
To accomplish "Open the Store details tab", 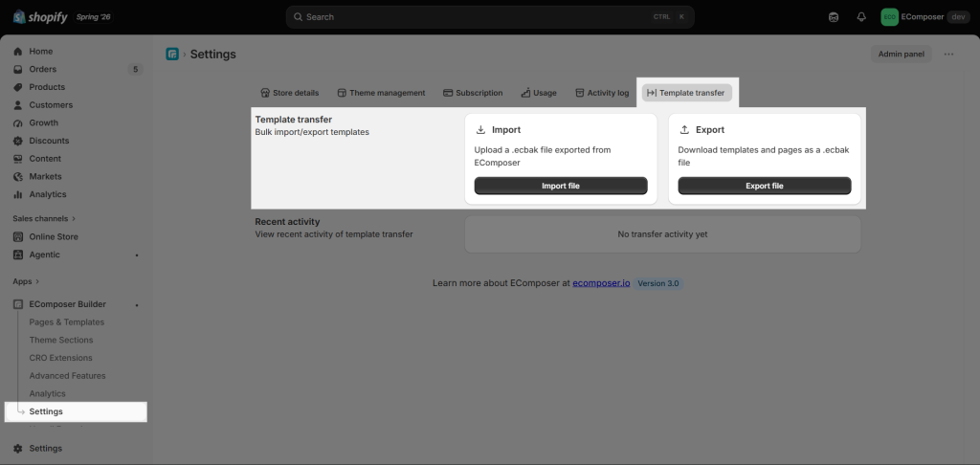I will pyautogui.click(x=289, y=93).
